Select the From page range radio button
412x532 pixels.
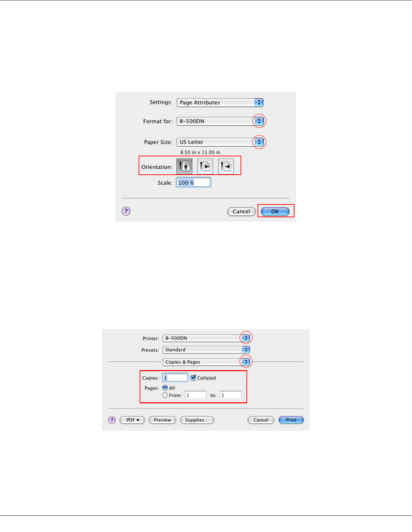[x=165, y=395]
